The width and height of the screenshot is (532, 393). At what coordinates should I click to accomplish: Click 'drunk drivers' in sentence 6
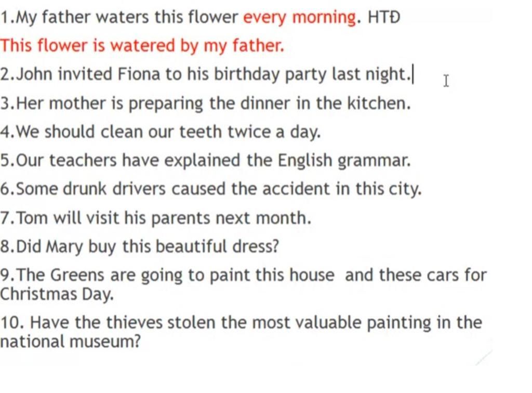(x=114, y=189)
